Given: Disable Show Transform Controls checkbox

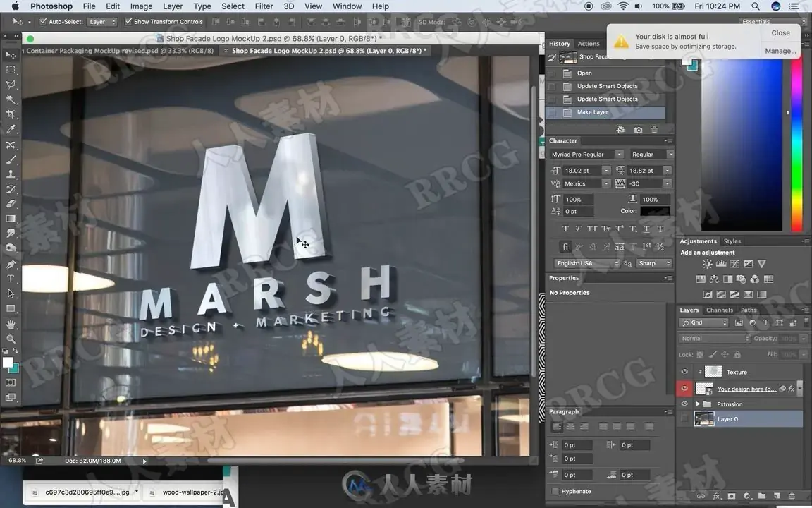Looking at the screenshot, I should tap(128, 22).
